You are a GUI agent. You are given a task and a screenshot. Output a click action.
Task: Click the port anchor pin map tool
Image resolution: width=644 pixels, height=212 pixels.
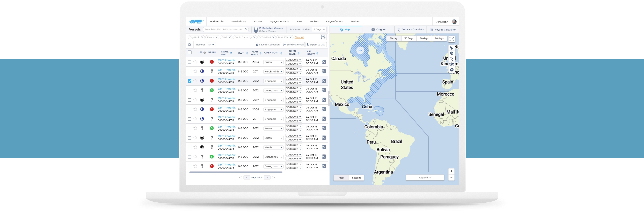[452, 53]
